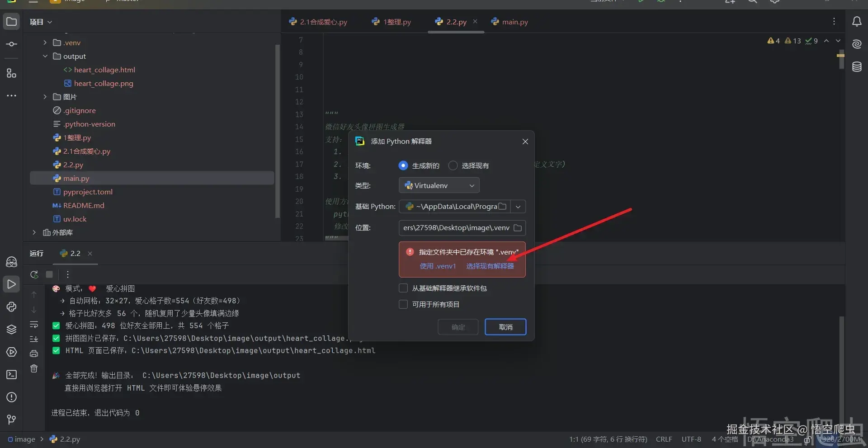Image resolution: width=868 pixels, height=448 pixels.
Task: Open the base Python dropdown arrow
Action: pyautogui.click(x=518, y=207)
